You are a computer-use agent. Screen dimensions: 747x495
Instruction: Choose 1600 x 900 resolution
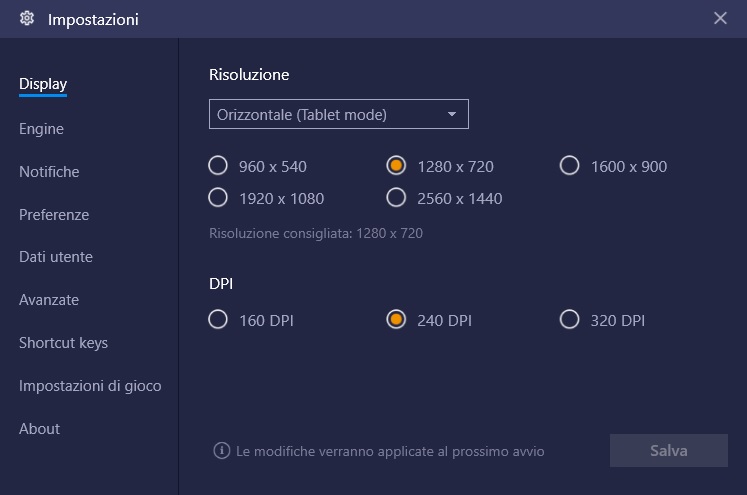point(570,166)
